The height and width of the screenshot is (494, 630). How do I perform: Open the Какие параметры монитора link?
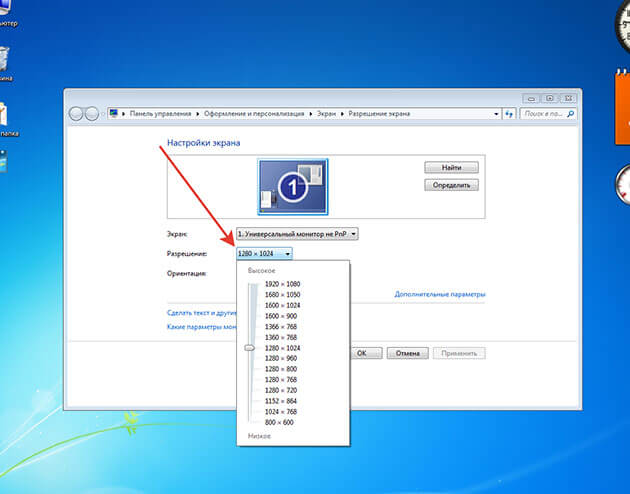coord(202,327)
